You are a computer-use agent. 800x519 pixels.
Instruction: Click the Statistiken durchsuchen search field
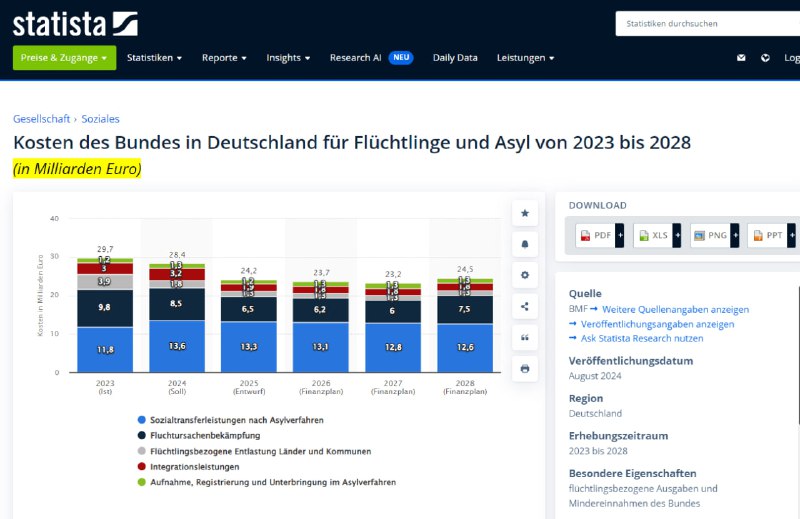[705, 23]
